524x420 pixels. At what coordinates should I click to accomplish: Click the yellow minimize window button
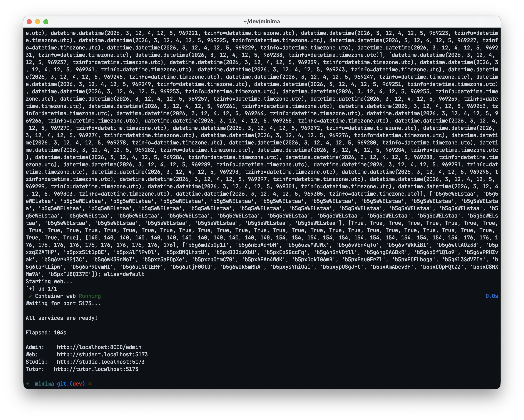coord(37,22)
